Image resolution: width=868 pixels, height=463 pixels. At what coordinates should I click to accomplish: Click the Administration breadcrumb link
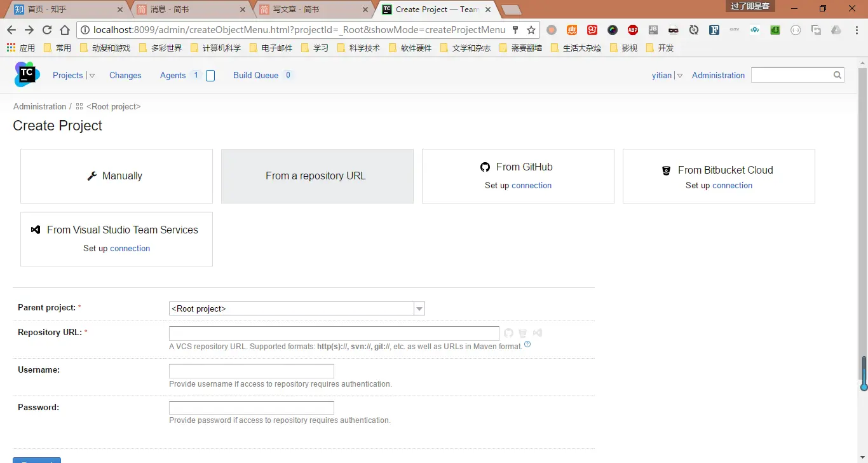39,107
